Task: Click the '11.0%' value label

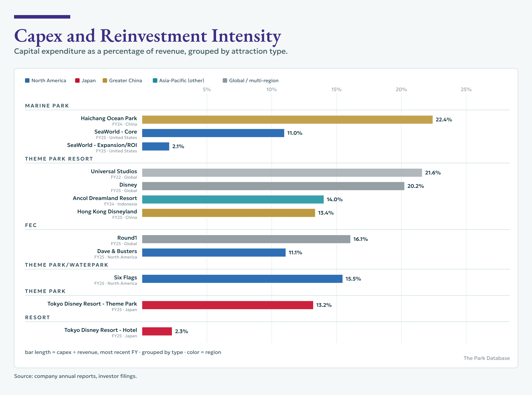Action: pyautogui.click(x=295, y=133)
